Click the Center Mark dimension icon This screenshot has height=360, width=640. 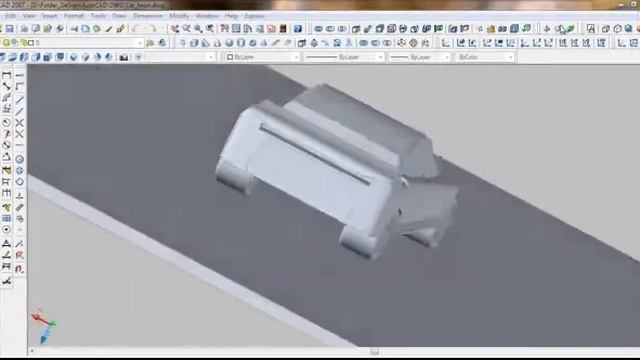(6, 229)
